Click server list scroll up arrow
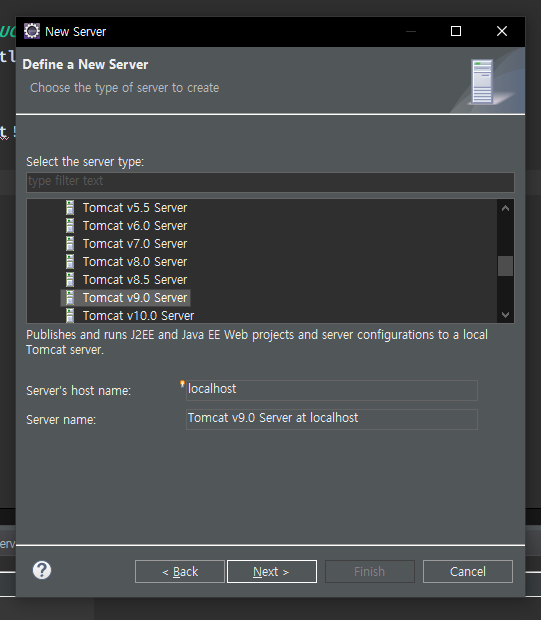This screenshot has height=620, width=541. [x=505, y=208]
